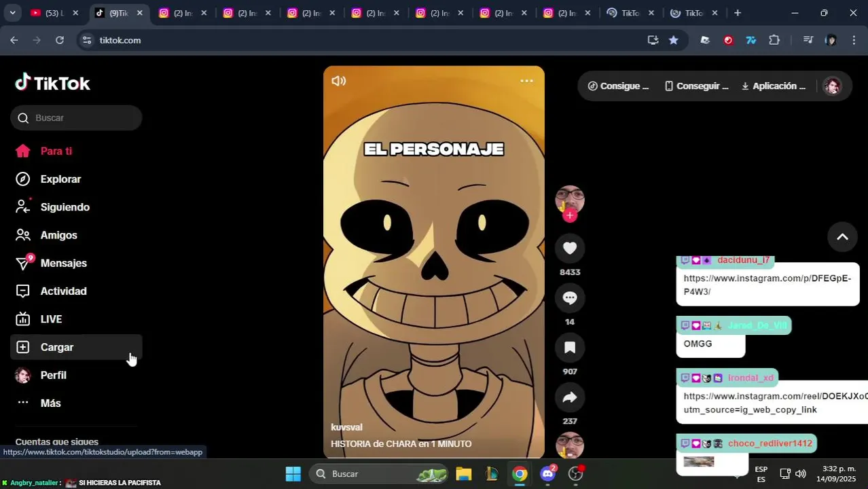Follow the creator via the red plus badge
This screenshot has height=489, width=868.
pyautogui.click(x=570, y=215)
